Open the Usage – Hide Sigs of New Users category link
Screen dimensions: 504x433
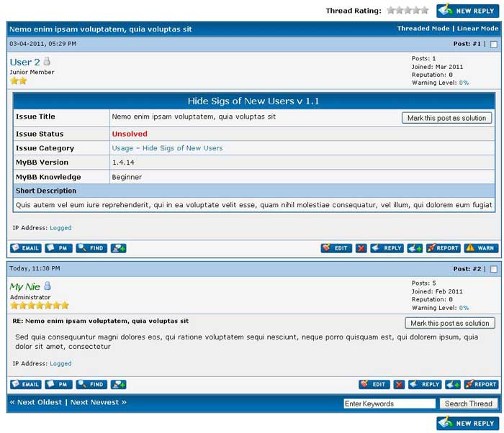[x=167, y=148]
